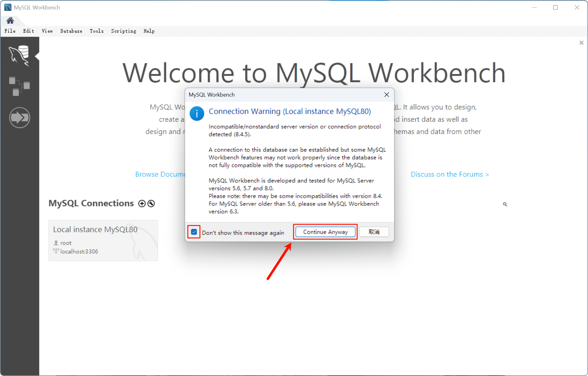Toggle Don't show this message again checkbox
This screenshot has width=588, height=376.
[194, 232]
